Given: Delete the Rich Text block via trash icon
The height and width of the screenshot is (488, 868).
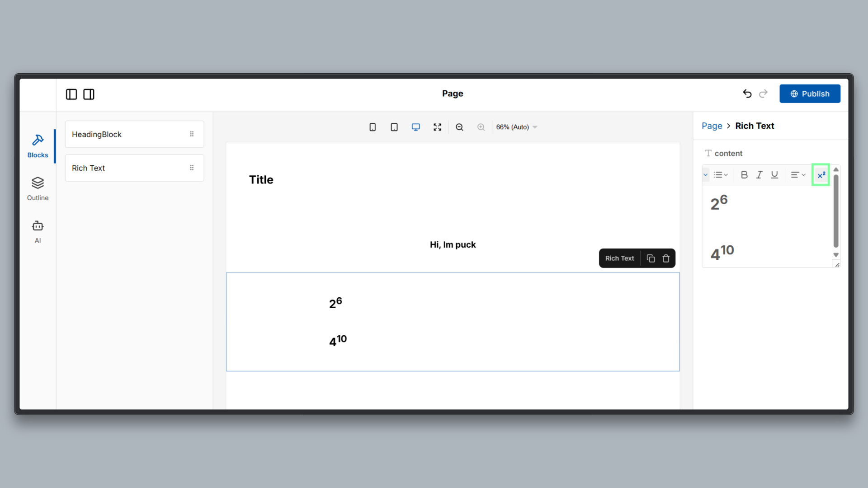Looking at the screenshot, I should [x=666, y=258].
